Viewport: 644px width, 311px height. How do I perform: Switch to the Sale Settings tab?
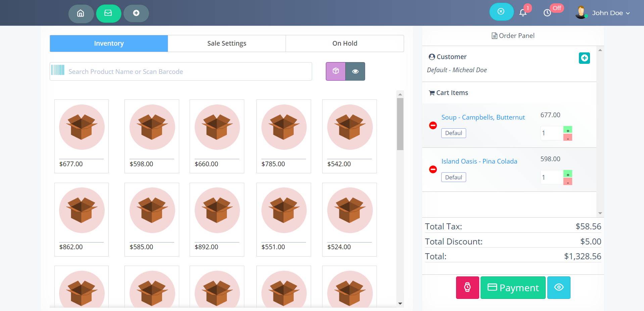[x=227, y=43]
